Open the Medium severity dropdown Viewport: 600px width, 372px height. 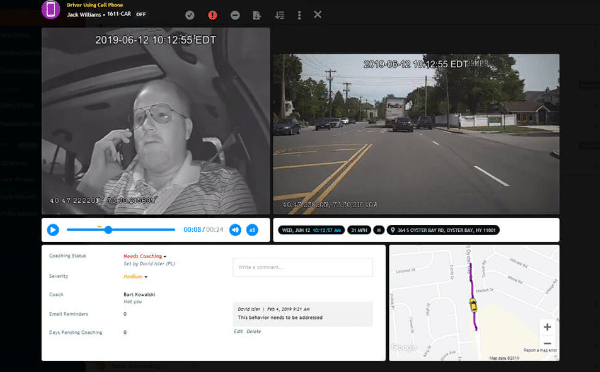pyautogui.click(x=135, y=276)
